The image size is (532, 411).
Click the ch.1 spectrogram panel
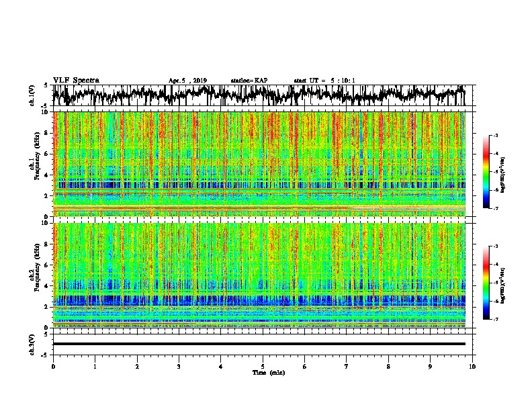(x=259, y=164)
